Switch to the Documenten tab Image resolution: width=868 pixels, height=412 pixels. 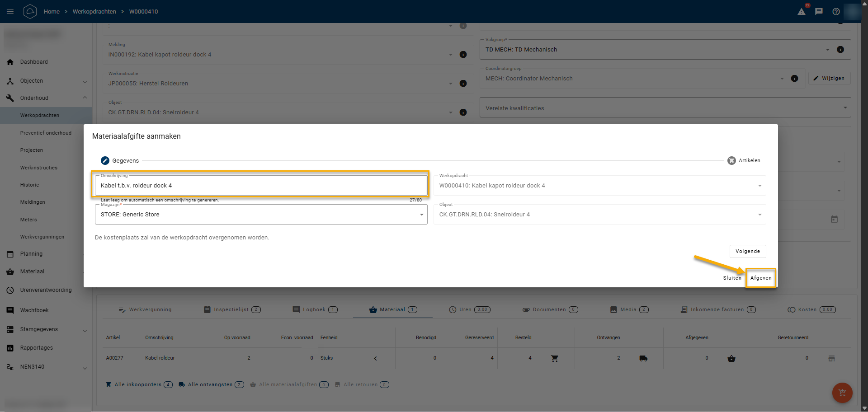pos(550,310)
